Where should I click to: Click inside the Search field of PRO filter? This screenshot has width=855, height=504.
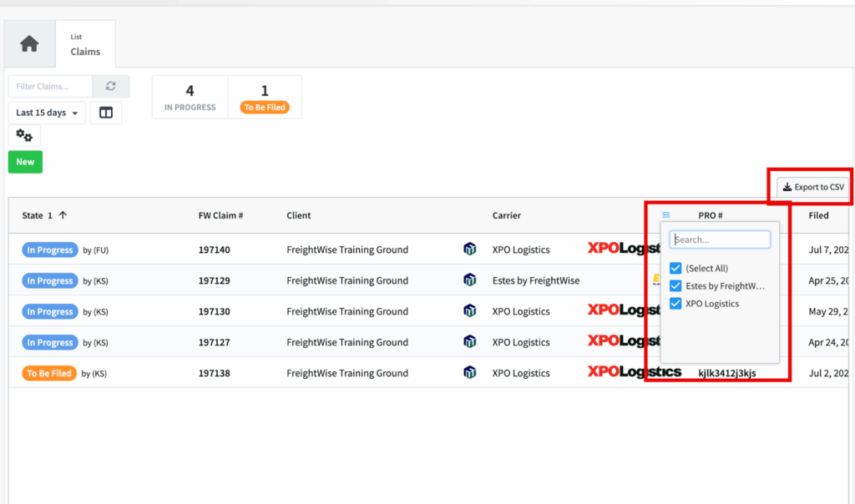pos(720,239)
